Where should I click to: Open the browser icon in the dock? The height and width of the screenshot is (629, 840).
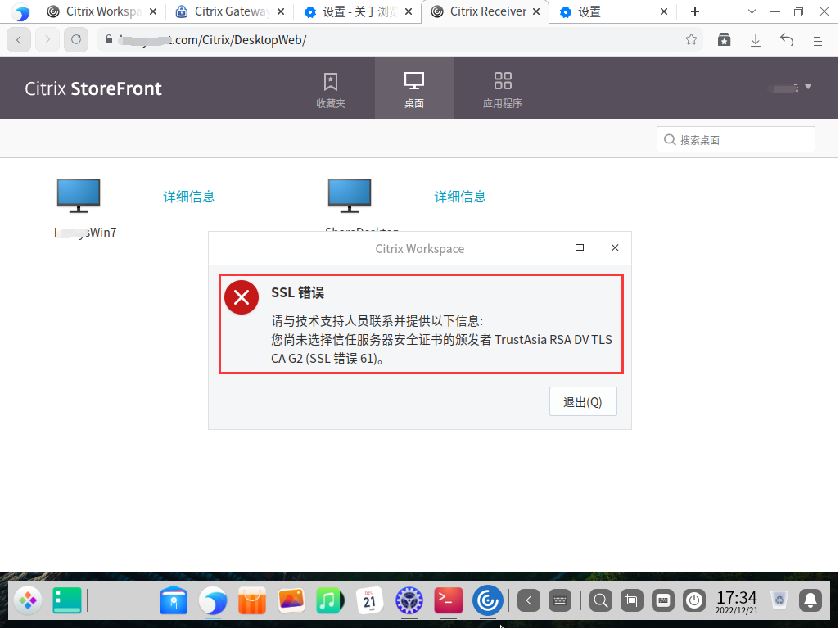(213, 600)
